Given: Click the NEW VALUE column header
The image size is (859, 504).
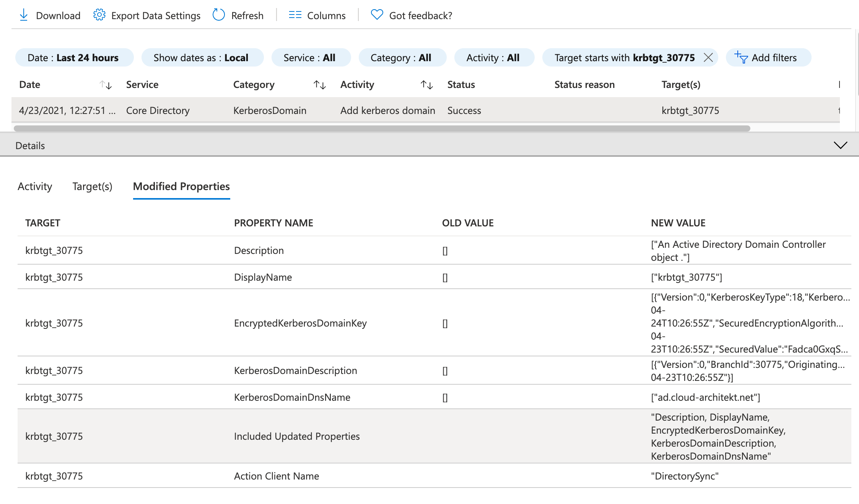Looking at the screenshot, I should (x=678, y=223).
